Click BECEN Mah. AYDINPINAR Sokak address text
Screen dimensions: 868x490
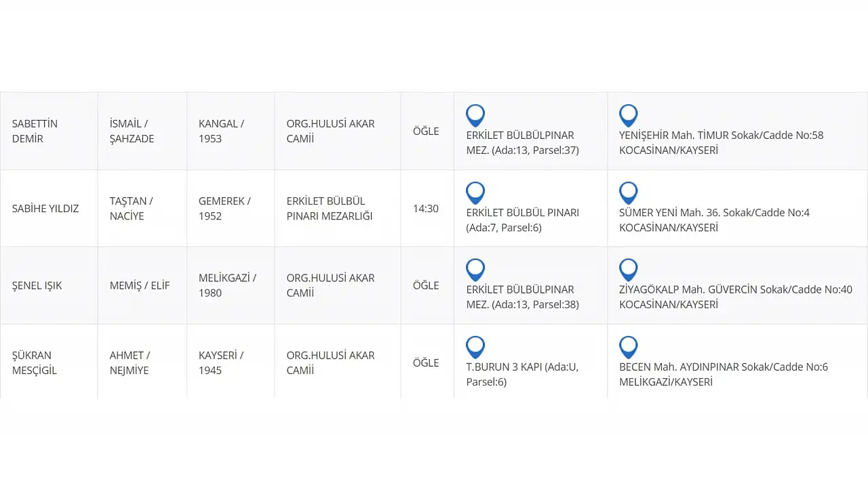(x=723, y=374)
